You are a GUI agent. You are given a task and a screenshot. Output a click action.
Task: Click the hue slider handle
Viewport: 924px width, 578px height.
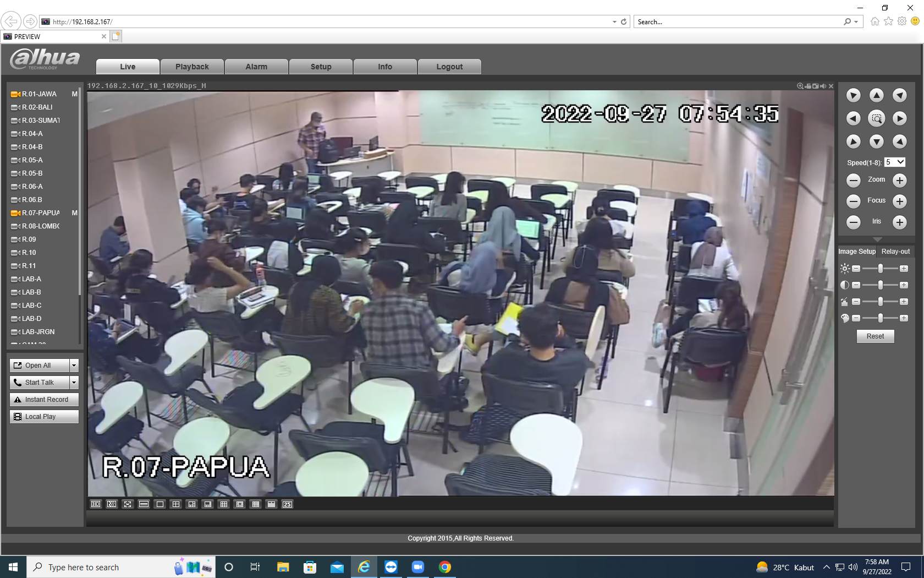[881, 302]
